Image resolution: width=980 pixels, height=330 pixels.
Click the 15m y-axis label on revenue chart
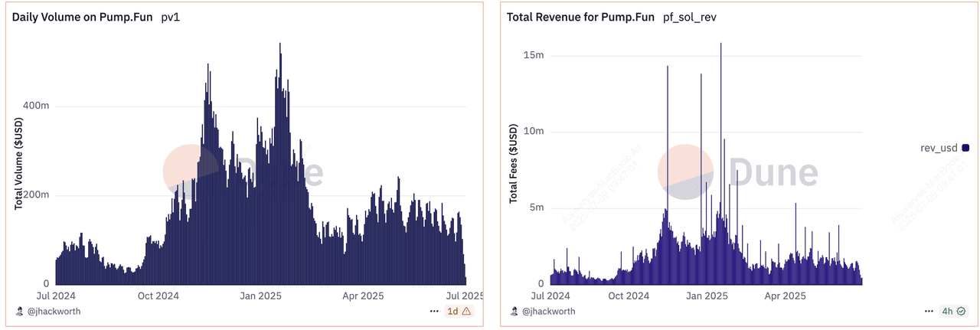534,55
